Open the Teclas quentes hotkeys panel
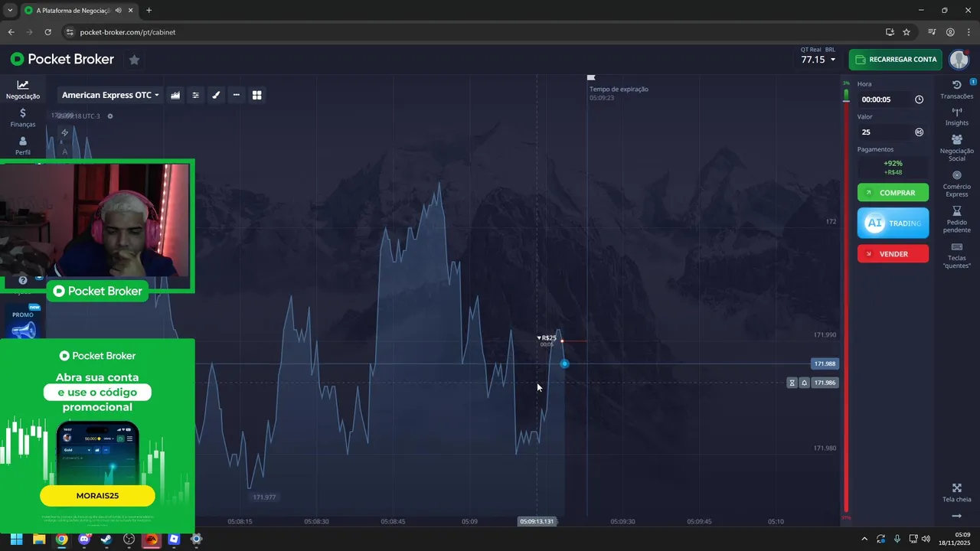980x551 pixels. click(956, 255)
